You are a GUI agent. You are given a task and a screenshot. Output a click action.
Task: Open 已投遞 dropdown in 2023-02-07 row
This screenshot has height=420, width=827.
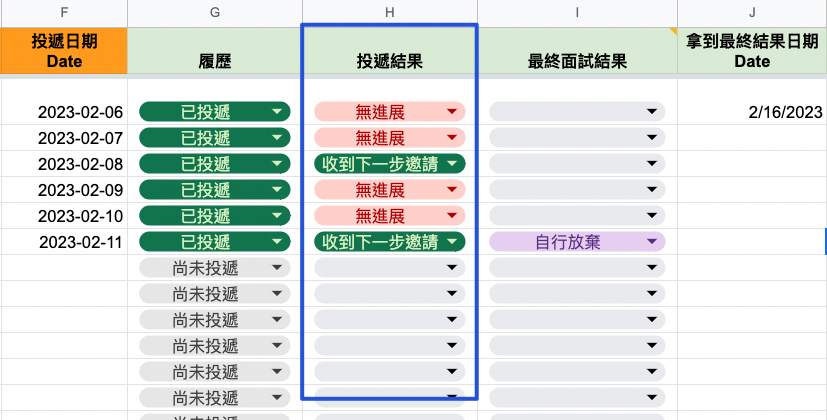(215, 138)
